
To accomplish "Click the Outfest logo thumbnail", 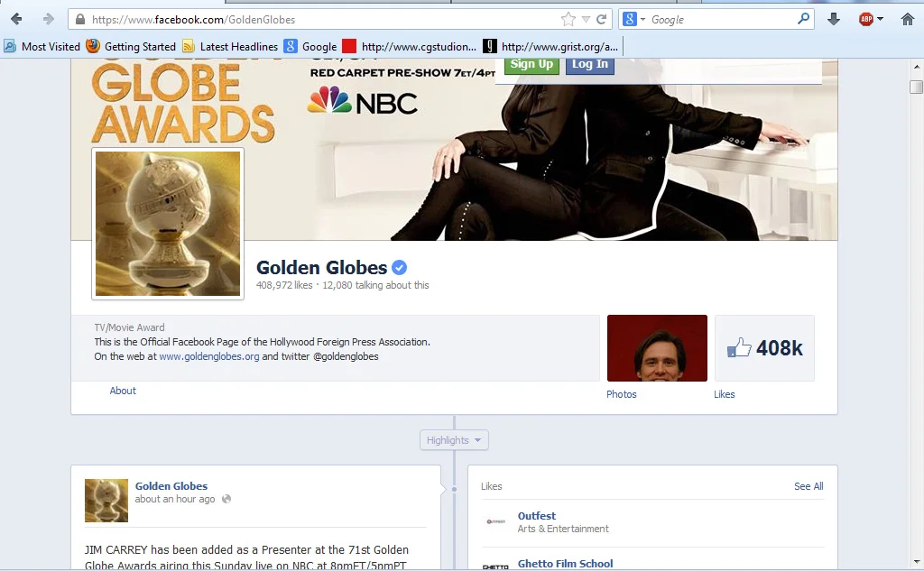I will (x=496, y=521).
